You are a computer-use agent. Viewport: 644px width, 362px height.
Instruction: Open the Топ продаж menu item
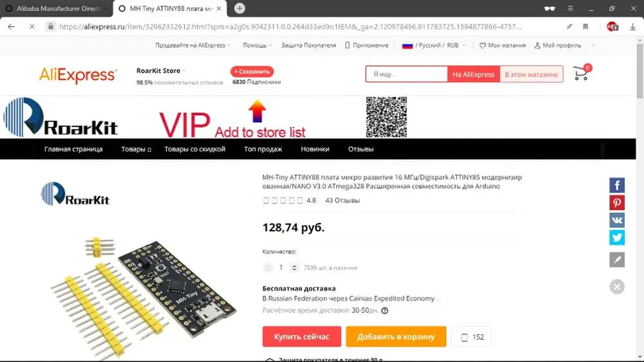(263, 149)
